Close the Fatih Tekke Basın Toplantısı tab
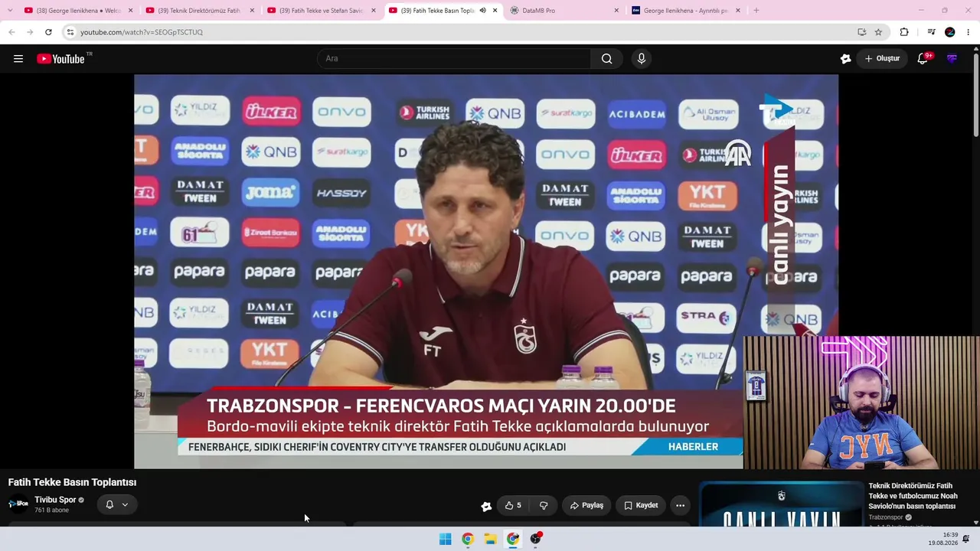 click(495, 11)
